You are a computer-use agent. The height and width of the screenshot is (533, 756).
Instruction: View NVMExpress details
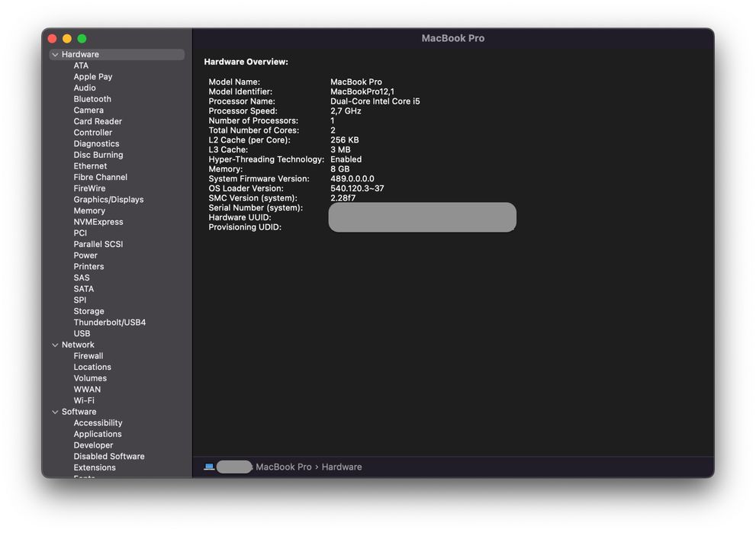pos(98,222)
